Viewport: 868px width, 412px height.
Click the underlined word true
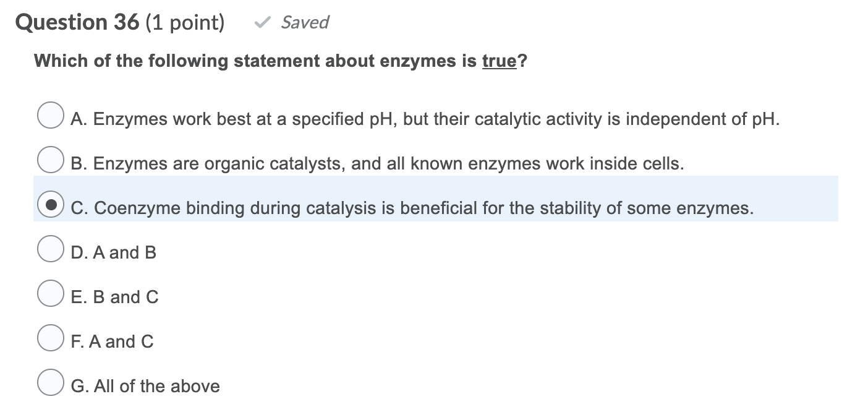pos(498,61)
